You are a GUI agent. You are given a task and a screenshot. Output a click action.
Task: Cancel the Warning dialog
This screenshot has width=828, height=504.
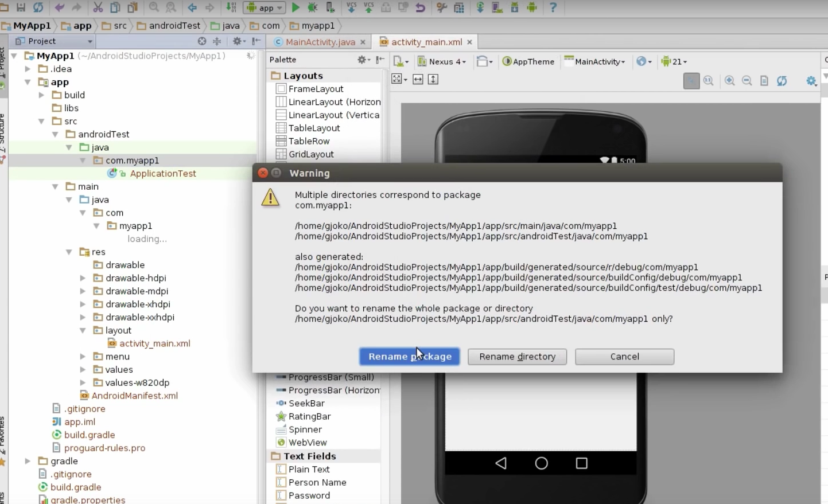tap(624, 357)
